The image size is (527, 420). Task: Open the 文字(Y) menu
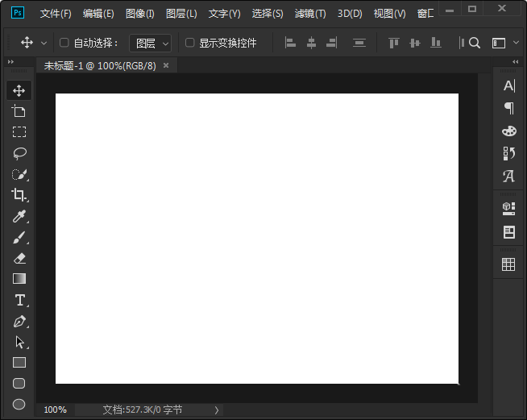click(225, 14)
